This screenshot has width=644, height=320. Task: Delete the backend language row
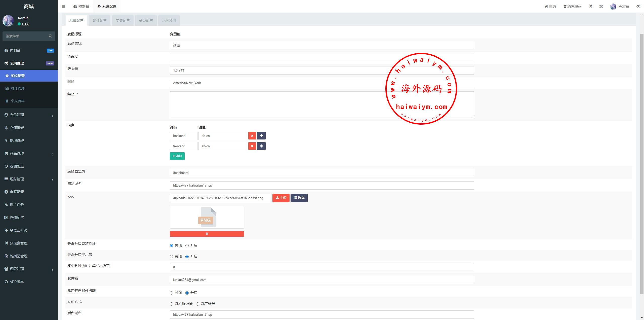coord(252,136)
